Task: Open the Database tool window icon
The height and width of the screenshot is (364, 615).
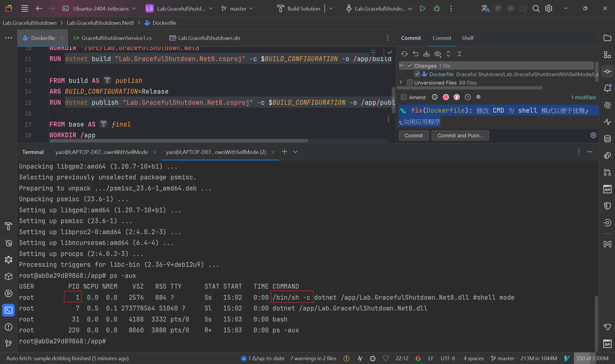Action: coord(607,139)
